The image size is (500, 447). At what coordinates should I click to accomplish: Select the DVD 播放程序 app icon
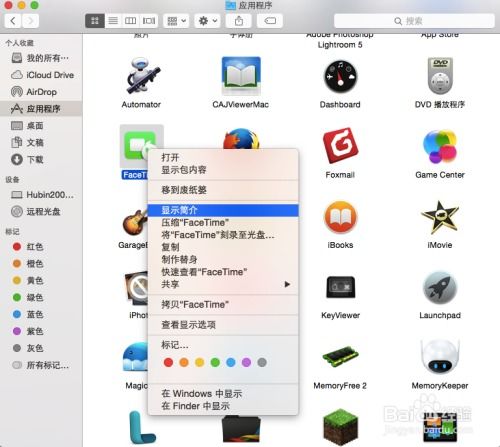[440, 76]
